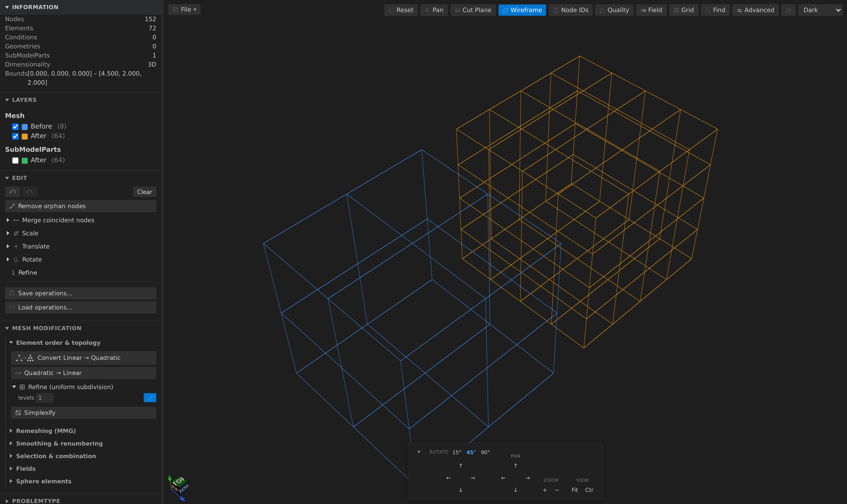This screenshot has height=504, width=847.
Task: Rotate view left with the arrow
Action: pyautogui.click(x=448, y=478)
